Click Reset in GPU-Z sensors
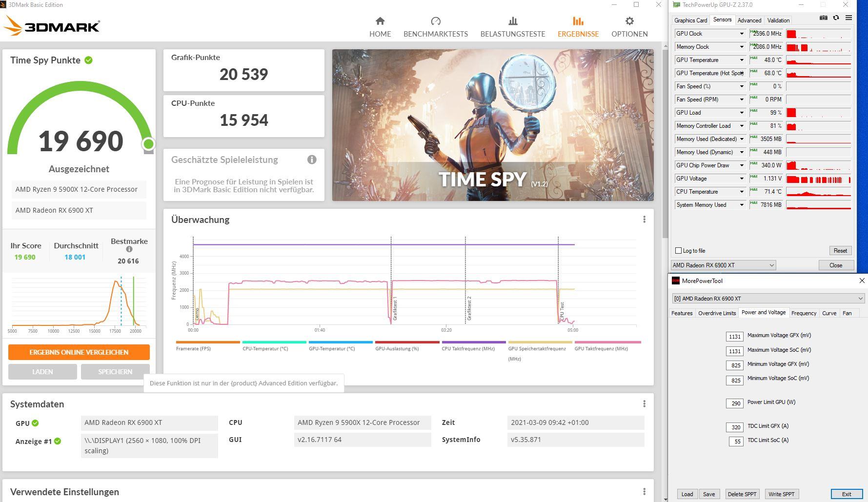This screenshot has width=868, height=502. pos(840,251)
